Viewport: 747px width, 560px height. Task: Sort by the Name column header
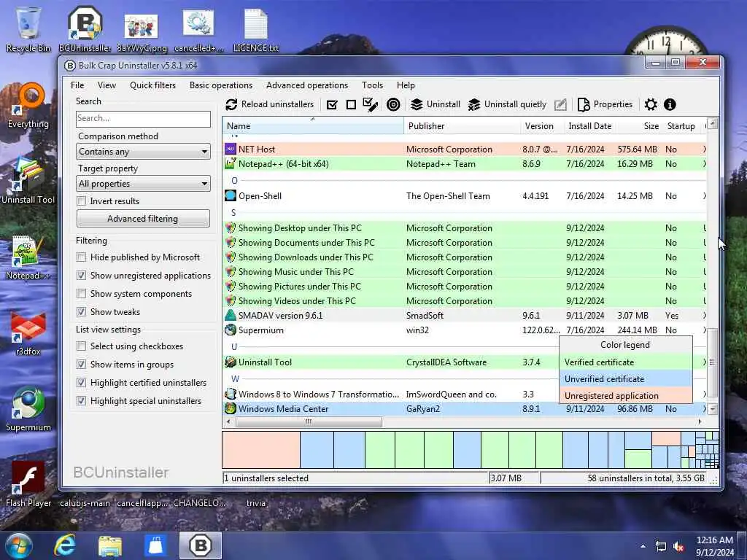[x=313, y=125]
